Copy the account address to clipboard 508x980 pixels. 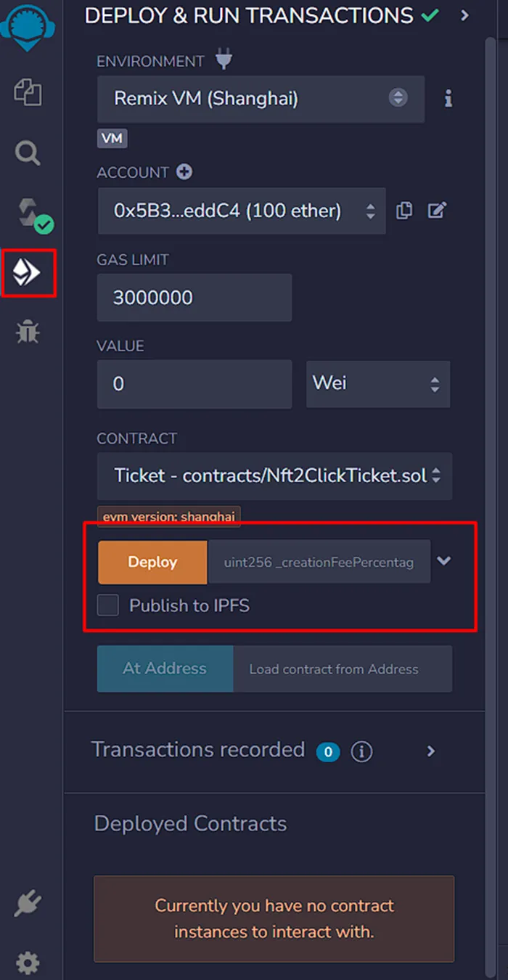(404, 211)
